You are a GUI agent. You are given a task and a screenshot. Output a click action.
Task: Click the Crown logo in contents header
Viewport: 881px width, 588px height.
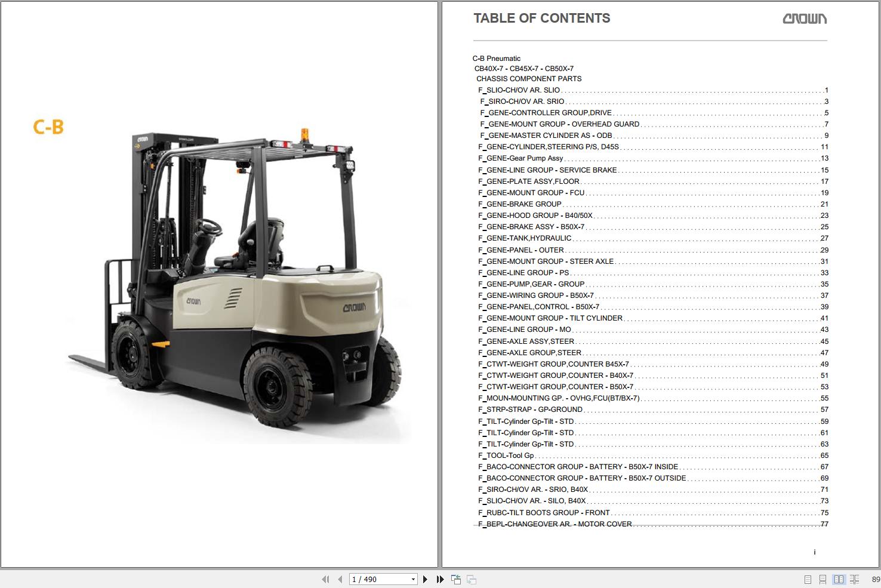point(805,19)
